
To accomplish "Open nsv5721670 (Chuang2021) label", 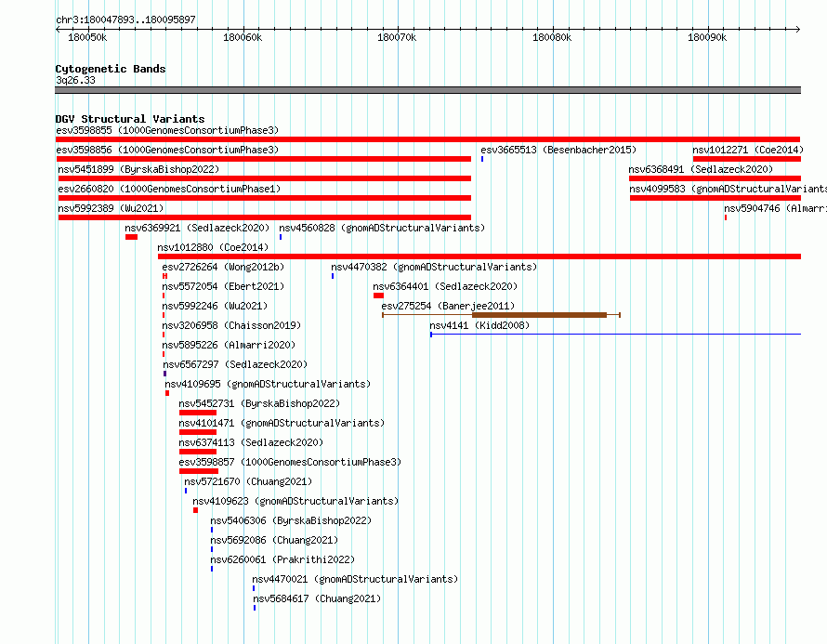I will [x=248, y=481].
